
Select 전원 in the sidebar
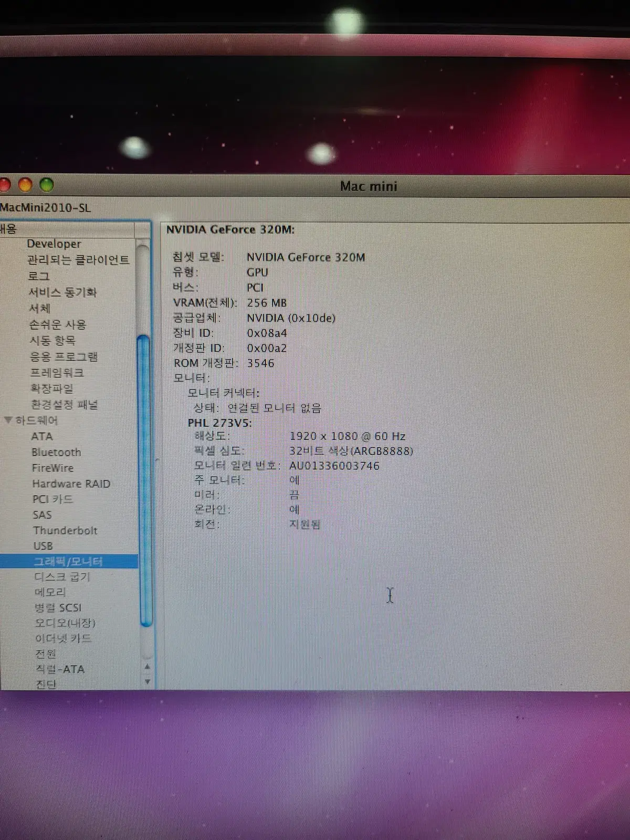point(46,654)
